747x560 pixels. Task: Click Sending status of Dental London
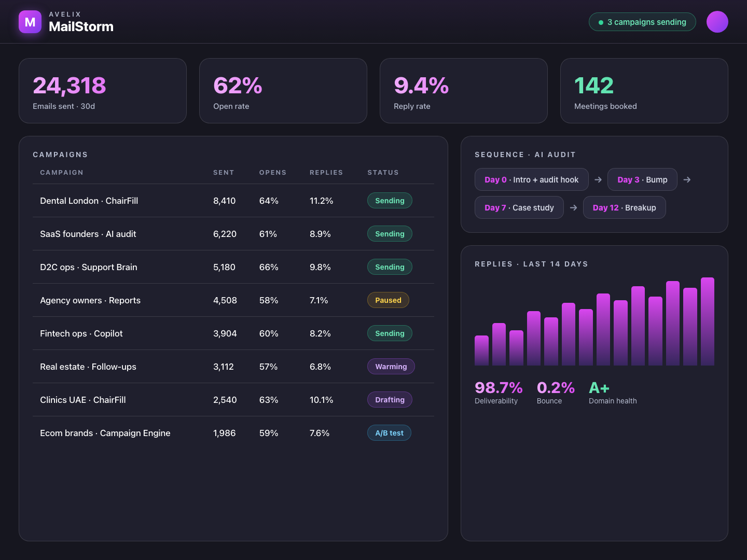(x=390, y=201)
